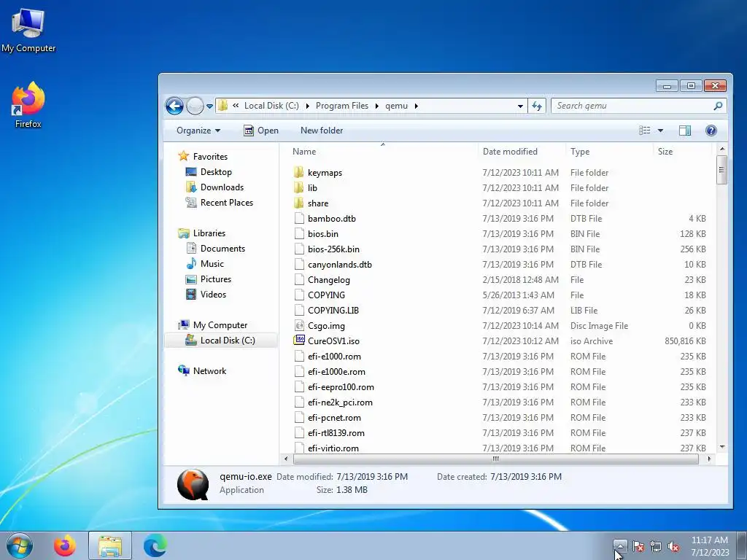Click the Help question mark icon

[711, 131]
